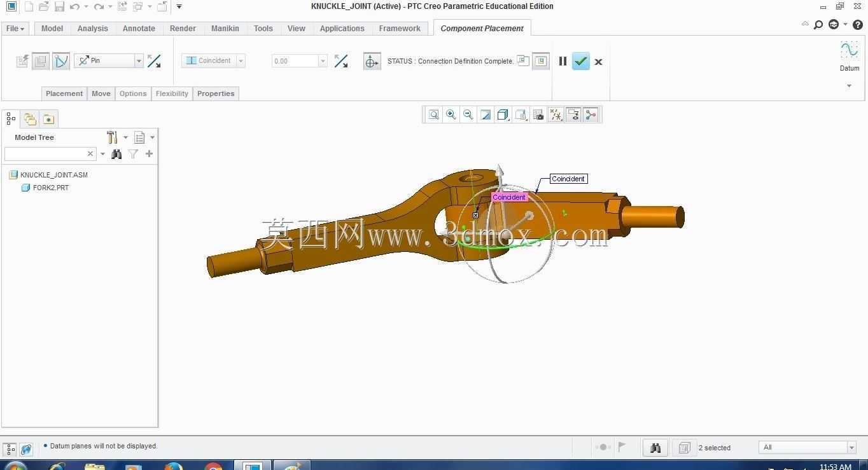Viewport: 868px width, 470px height.
Task: Open the Properties panel tab
Action: click(x=216, y=93)
